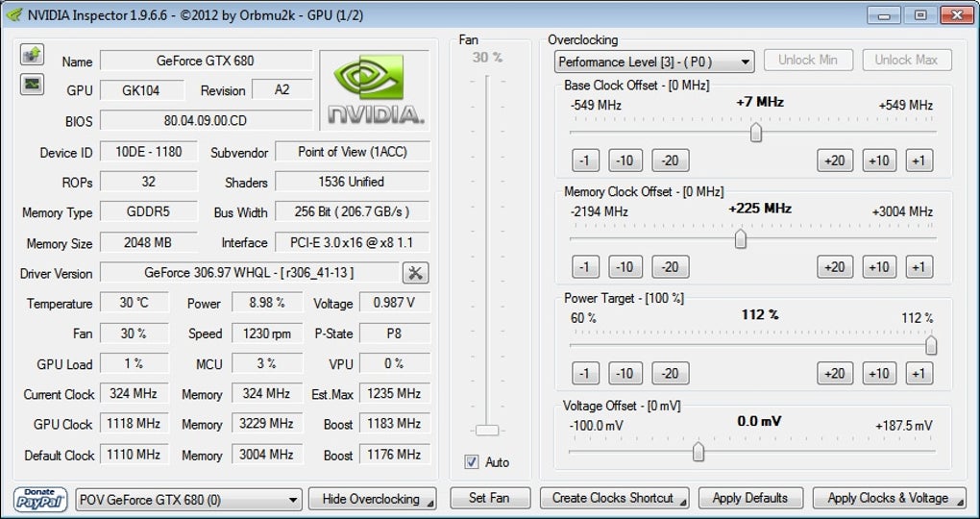Click the Shaders value 1536 Unified
Image resolution: width=980 pixels, height=519 pixels.
click(x=353, y=182)
